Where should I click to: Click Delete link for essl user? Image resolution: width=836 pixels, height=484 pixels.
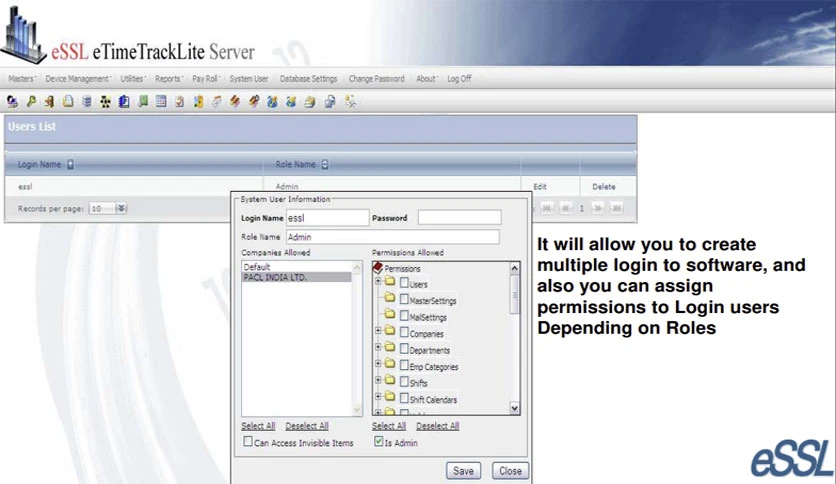604,187
